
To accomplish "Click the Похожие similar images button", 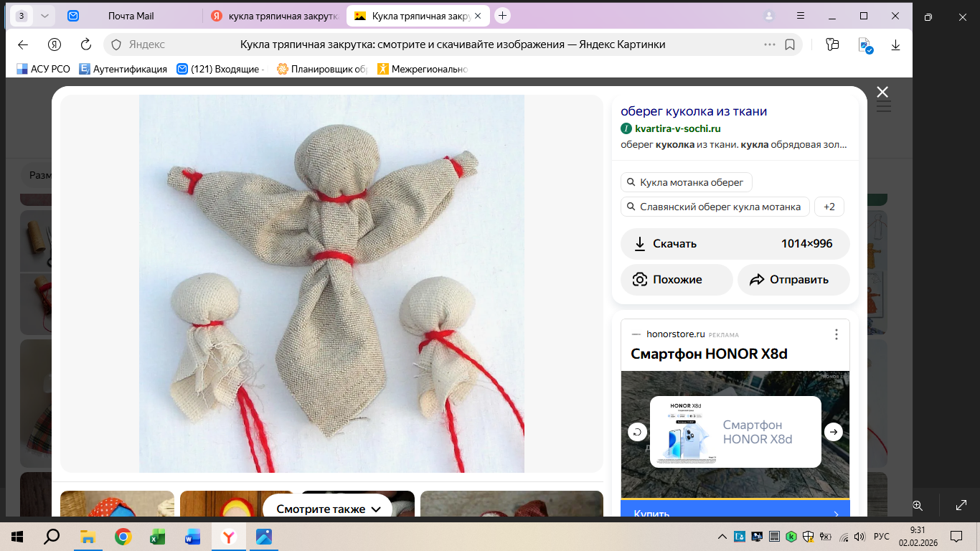I will [x=677, y=280].
